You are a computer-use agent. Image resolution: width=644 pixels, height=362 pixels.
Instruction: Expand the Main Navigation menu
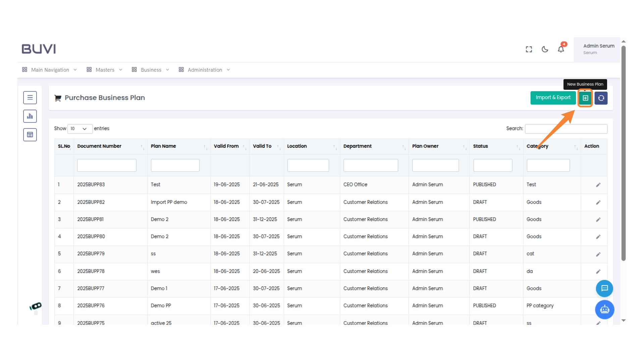coord(50,70)
